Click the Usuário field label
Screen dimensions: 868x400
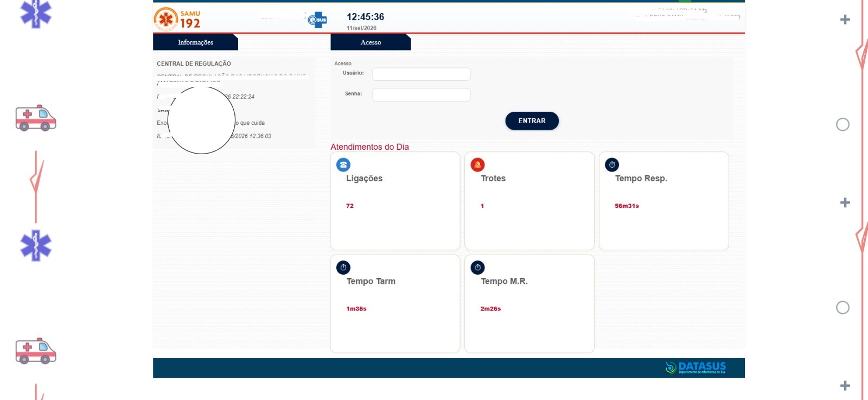tap(353, 73)
